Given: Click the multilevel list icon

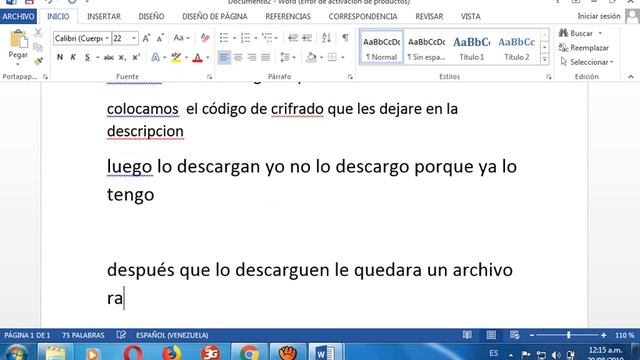Looking at the screenshot, I should pos(267,38).
